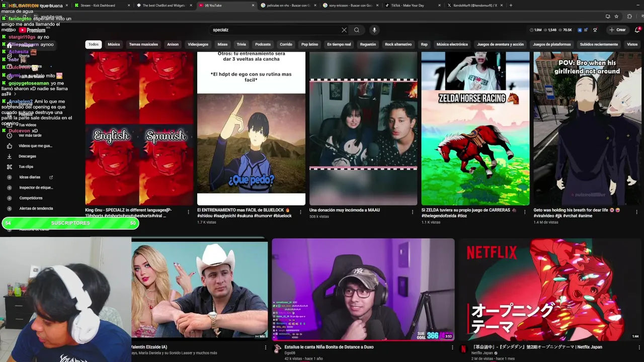Select the Corrido filter chip

(x=286, y=44)
